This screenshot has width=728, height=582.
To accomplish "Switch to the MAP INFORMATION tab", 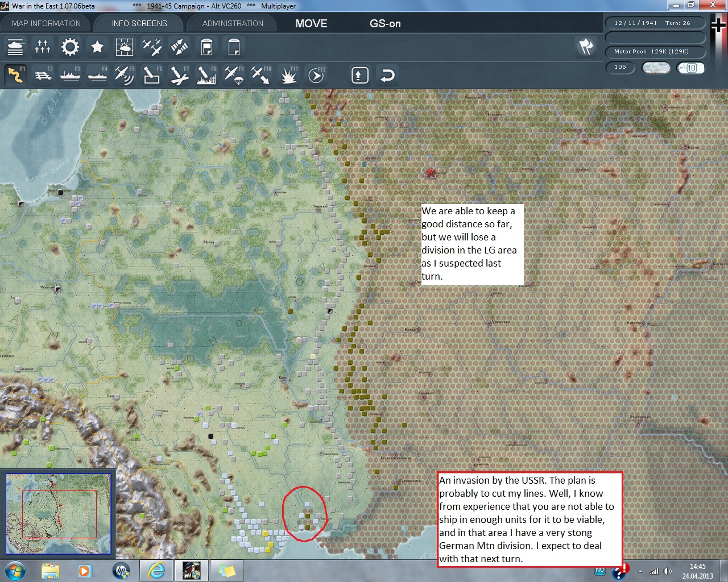I will pyautogui.click(x=46, y=23).
